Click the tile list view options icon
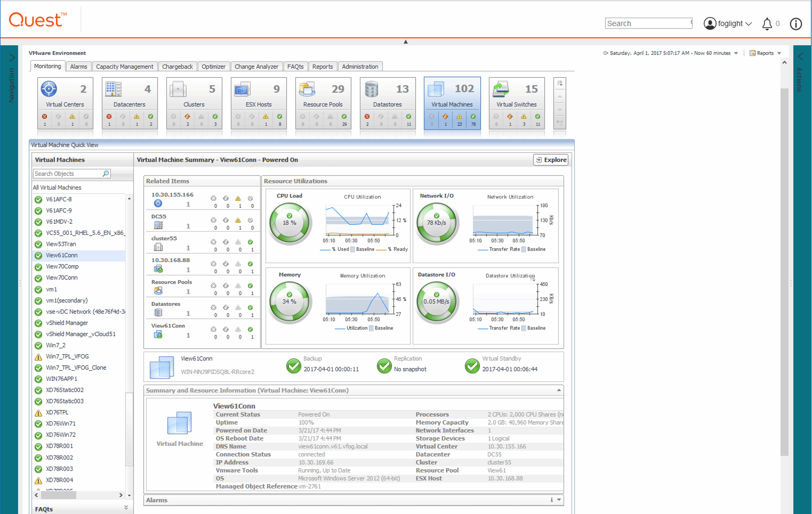 tap(560, 83)
